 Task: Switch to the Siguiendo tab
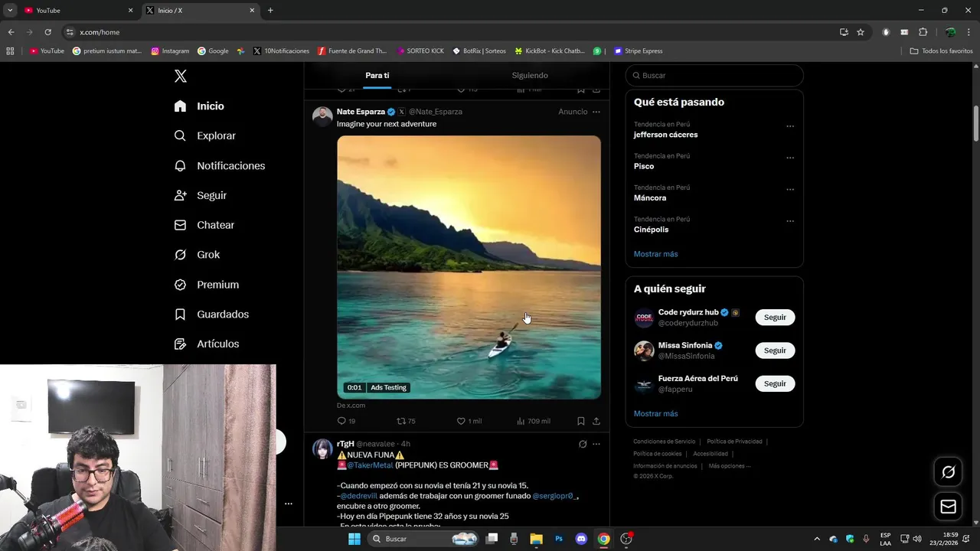[x=530, y=76]
